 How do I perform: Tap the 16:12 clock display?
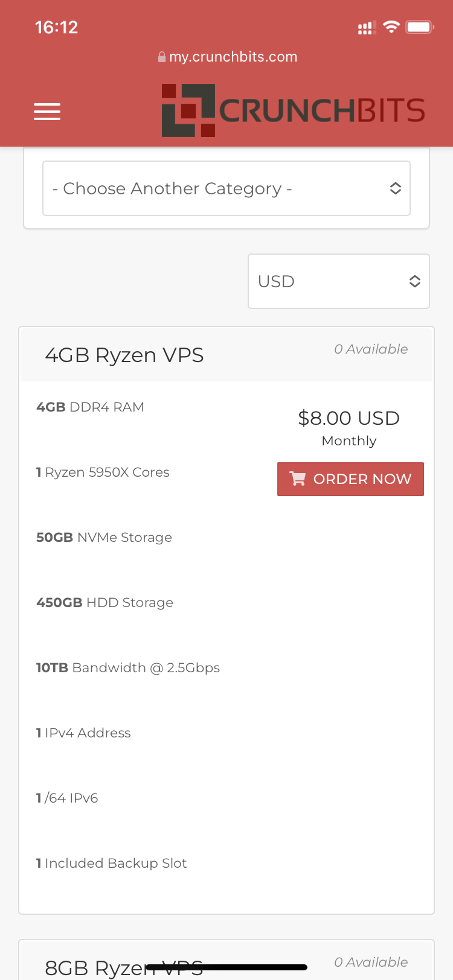[56, 27]
